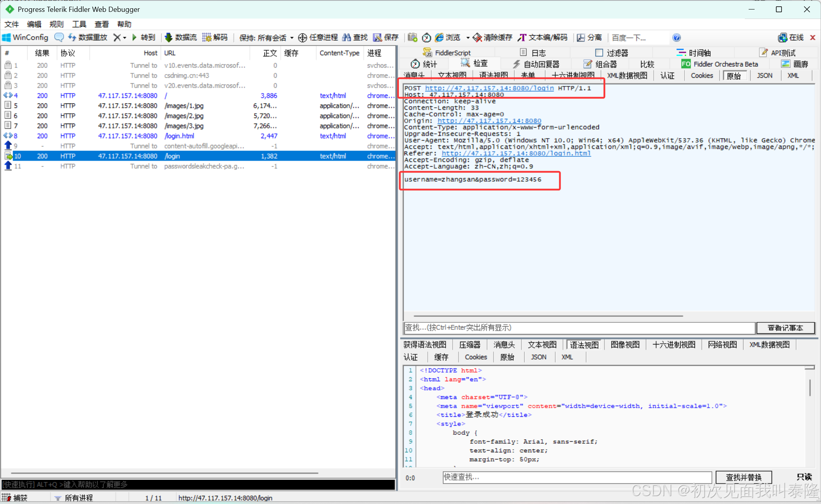Click the comment speech bubble icon
The width and height of the screenshot is (821, 504).
(x=59, y=38)
